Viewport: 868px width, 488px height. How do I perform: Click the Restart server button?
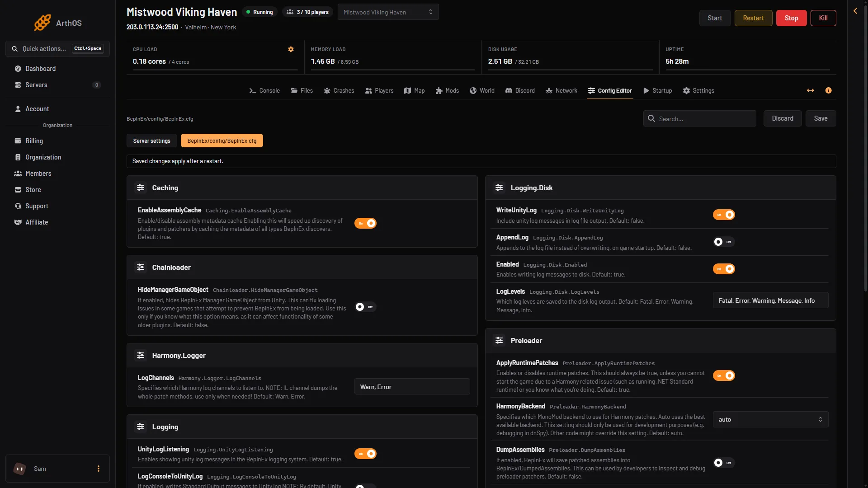click(x=753, y=18)
